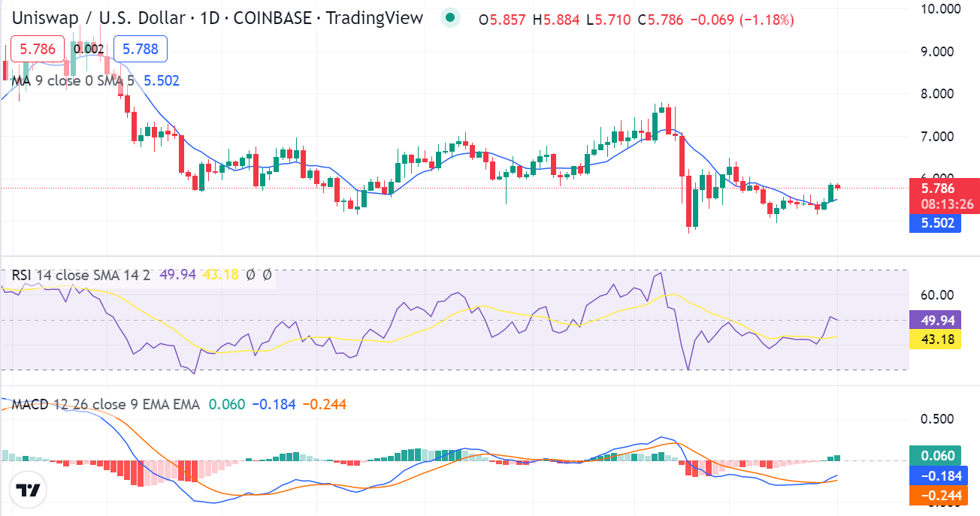
Task: Click the blue 5.788 buy price button
Action: 141,50
